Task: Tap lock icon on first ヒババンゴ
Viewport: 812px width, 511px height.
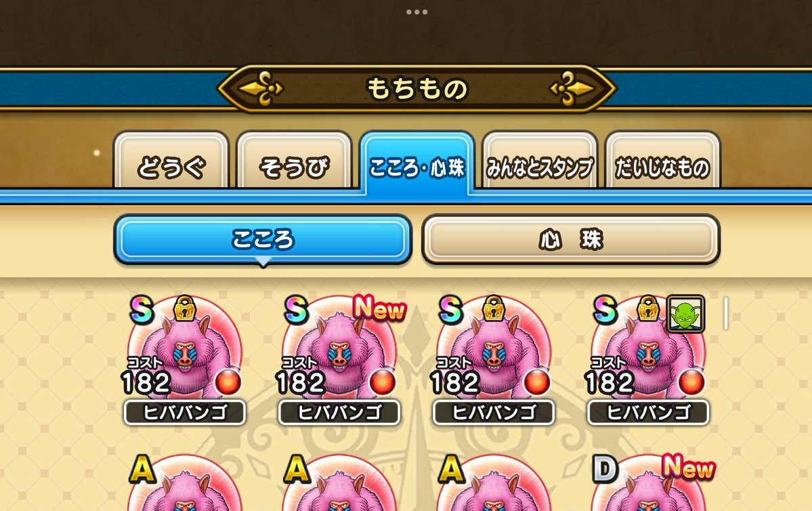Action: (184, 308)
